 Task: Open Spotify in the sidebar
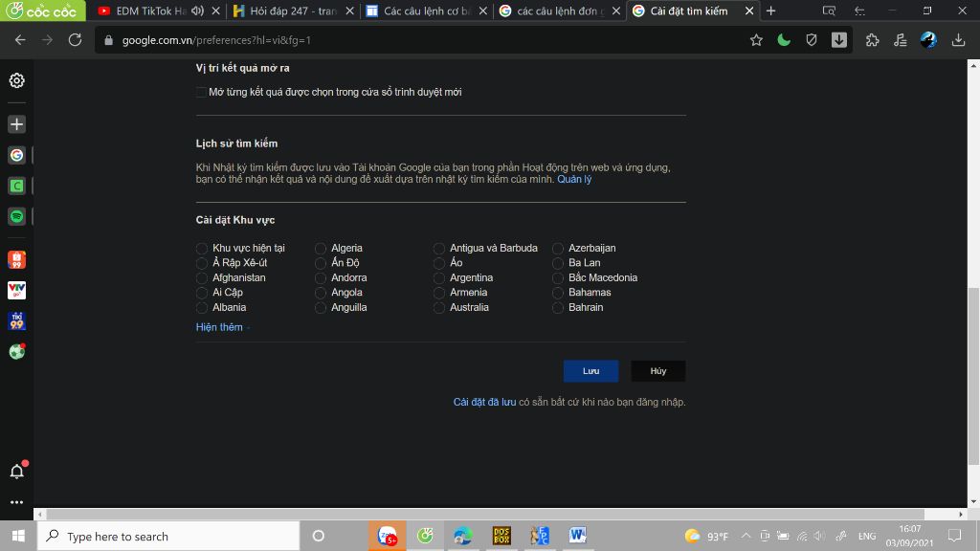[x=17, y=216]
